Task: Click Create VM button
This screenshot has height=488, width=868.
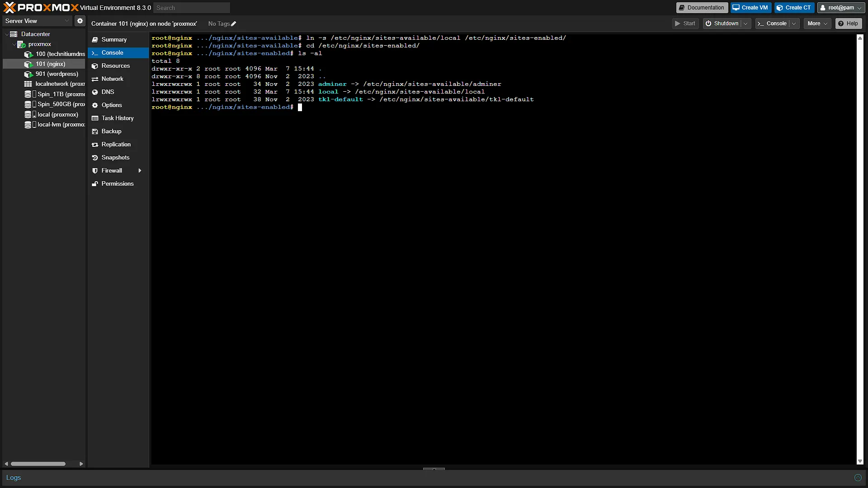Action: (750, 8)
